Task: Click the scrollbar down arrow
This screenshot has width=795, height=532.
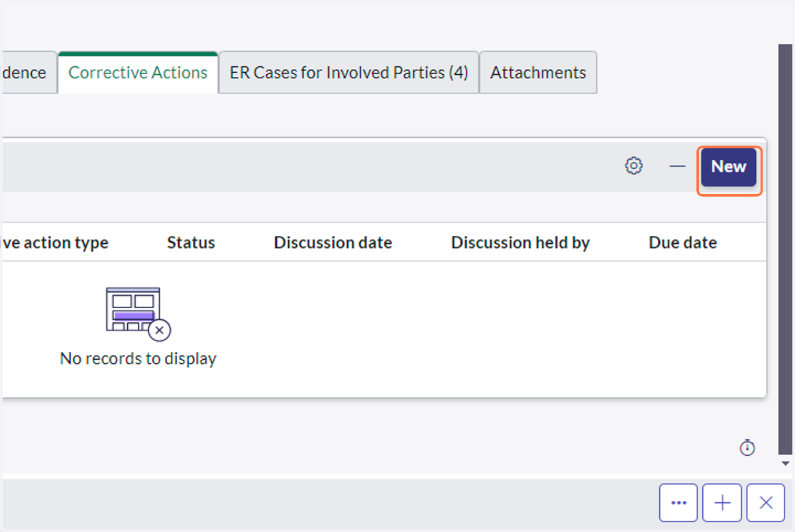Action: pyautogui.click(x=785, y=464)
